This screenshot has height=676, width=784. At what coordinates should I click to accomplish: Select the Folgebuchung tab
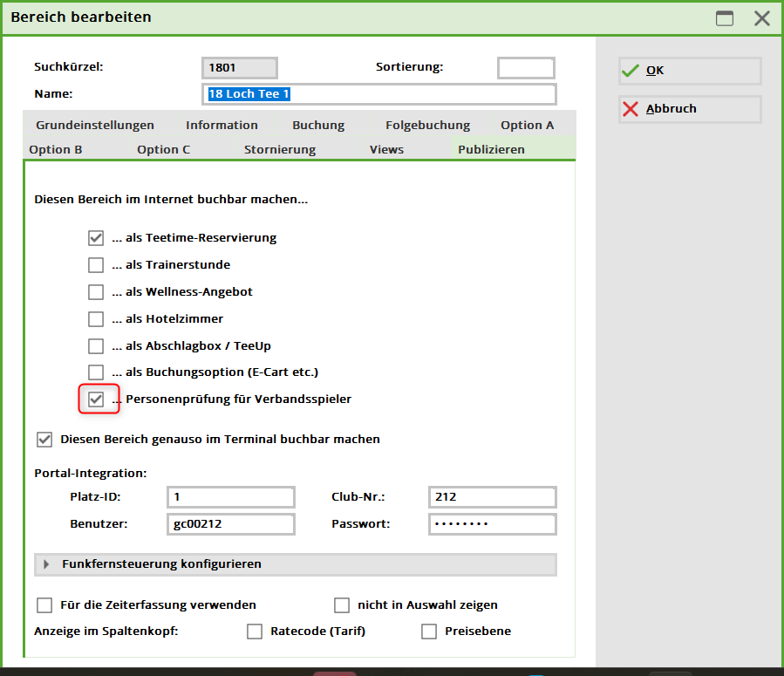click(x=427, y=125)
